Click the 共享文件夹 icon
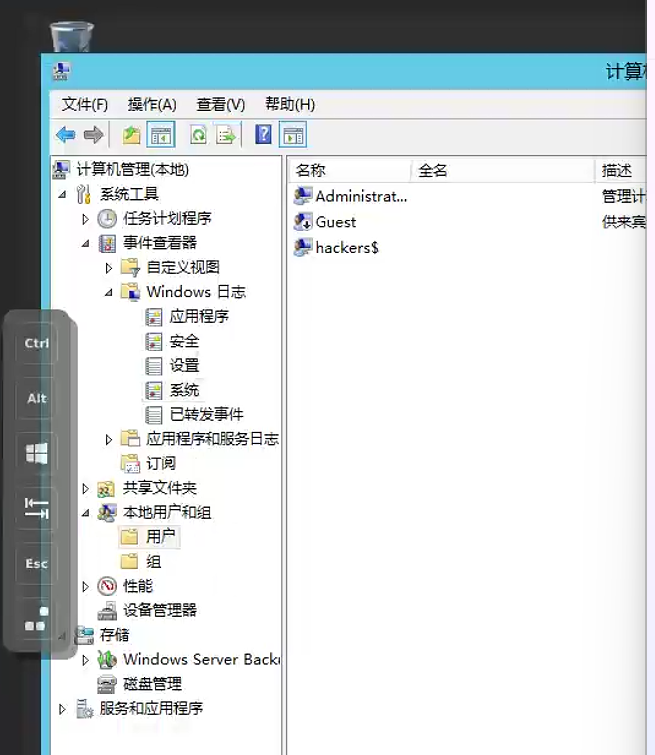This screenshot has height=755, width=655. pyautogui.click(x=106, y=488)
